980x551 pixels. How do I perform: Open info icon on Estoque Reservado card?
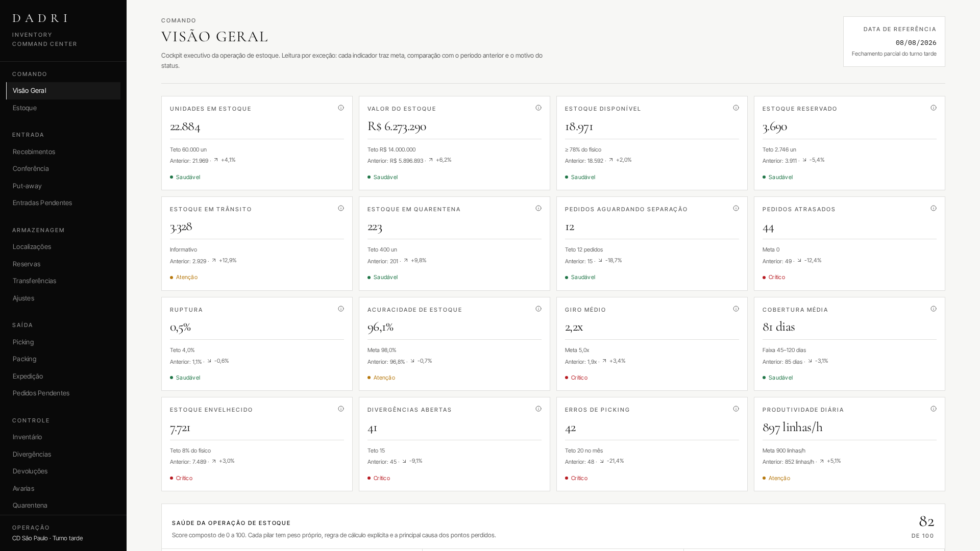click(x=934, y=108)
